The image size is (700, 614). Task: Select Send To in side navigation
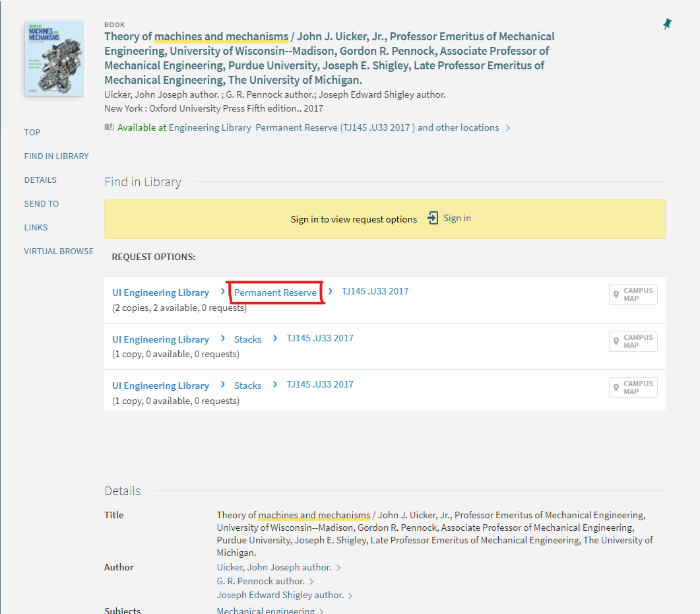(x=42, y=204)
